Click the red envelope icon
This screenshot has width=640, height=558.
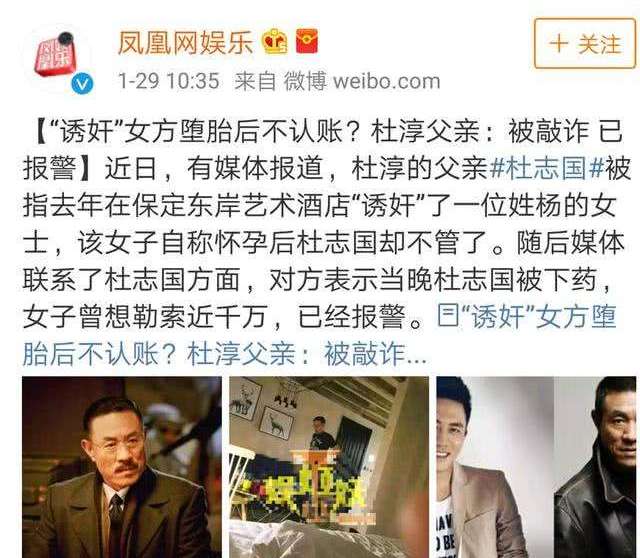click(x=307, y=41)
